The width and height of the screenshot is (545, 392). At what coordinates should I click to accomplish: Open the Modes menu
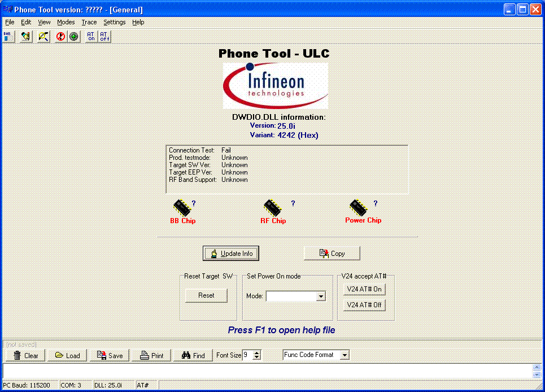[66, 22]
